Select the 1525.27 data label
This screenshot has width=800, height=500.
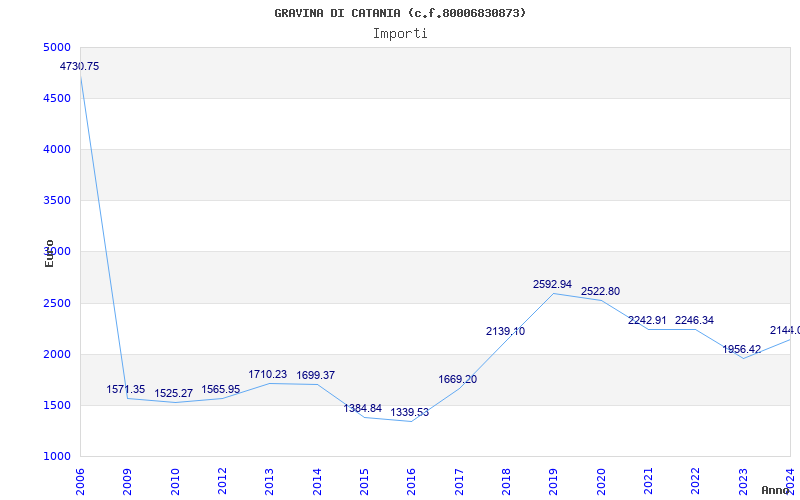point(173,393)
